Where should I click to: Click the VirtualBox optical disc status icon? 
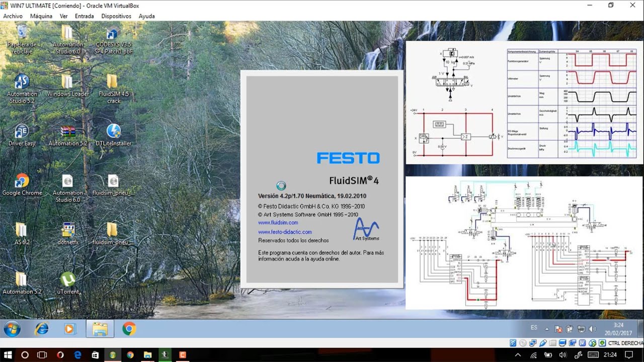pos(523,343)
